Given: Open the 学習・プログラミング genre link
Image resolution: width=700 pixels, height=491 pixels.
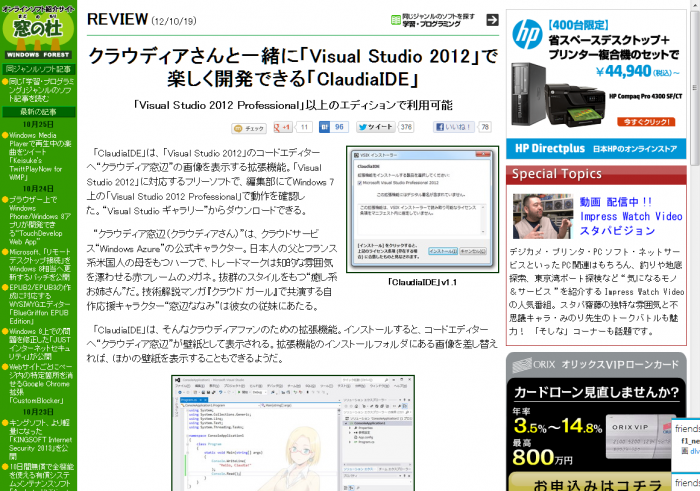Looking at the screenshot, I should [x=431, y=24].
